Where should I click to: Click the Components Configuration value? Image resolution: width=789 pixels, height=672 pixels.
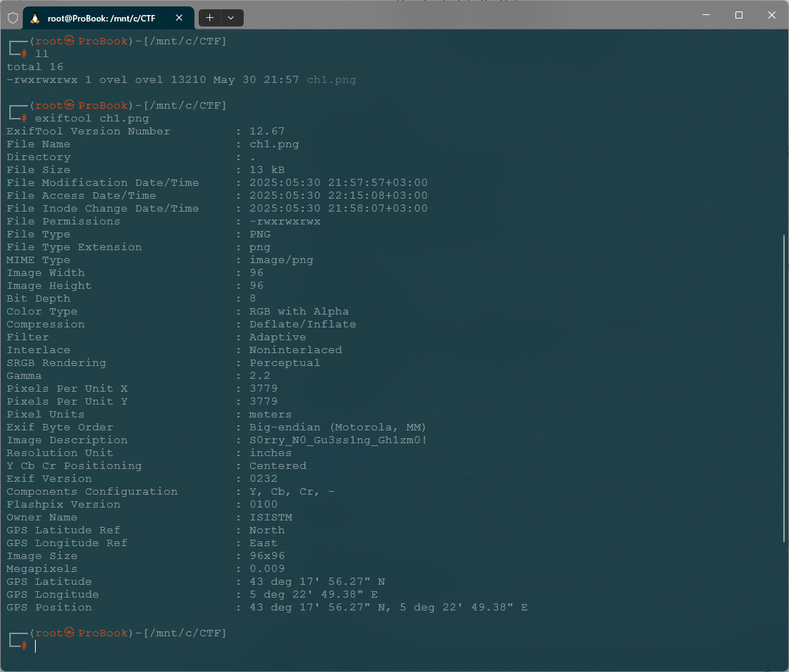coord(292,491)
